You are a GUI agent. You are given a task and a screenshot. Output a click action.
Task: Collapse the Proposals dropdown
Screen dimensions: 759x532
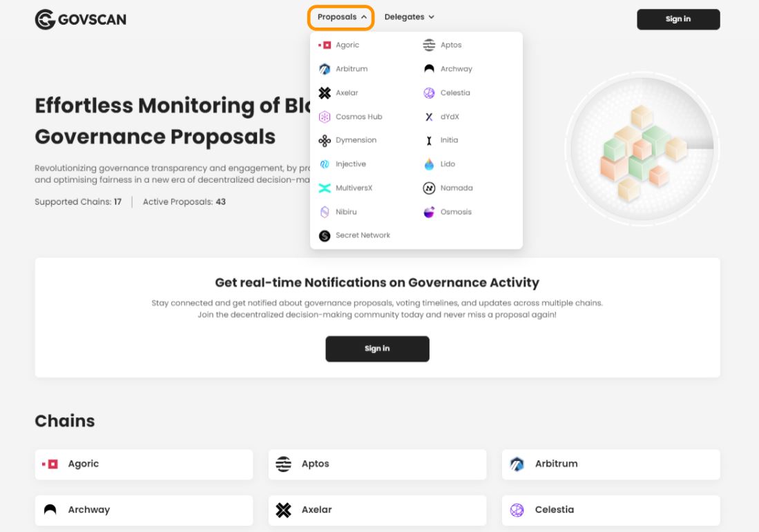[342, 17]
